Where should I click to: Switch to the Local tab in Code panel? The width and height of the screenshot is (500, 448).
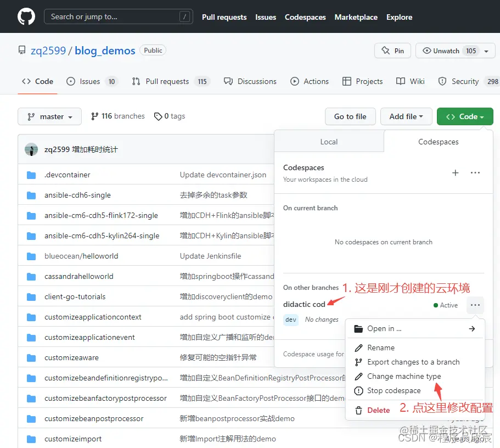pyautogui.click(x=329, y=142)
